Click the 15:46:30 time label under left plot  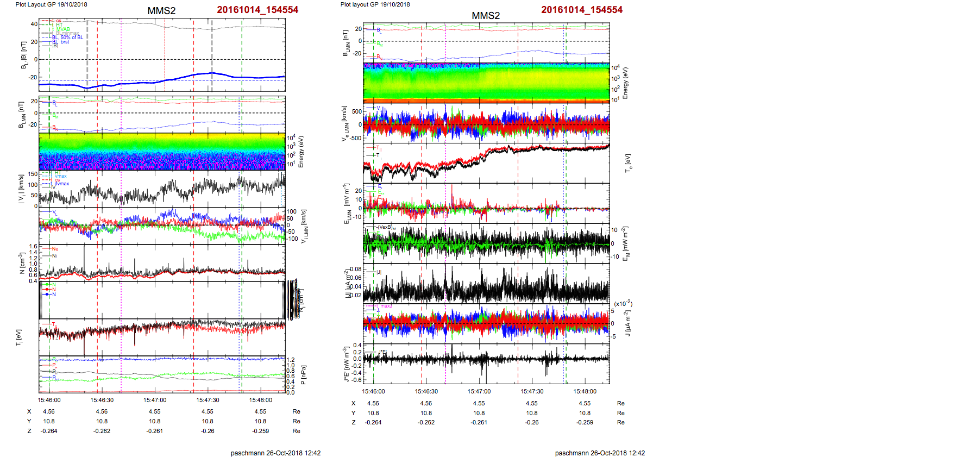pyautogui.click(x=102, y=400)
